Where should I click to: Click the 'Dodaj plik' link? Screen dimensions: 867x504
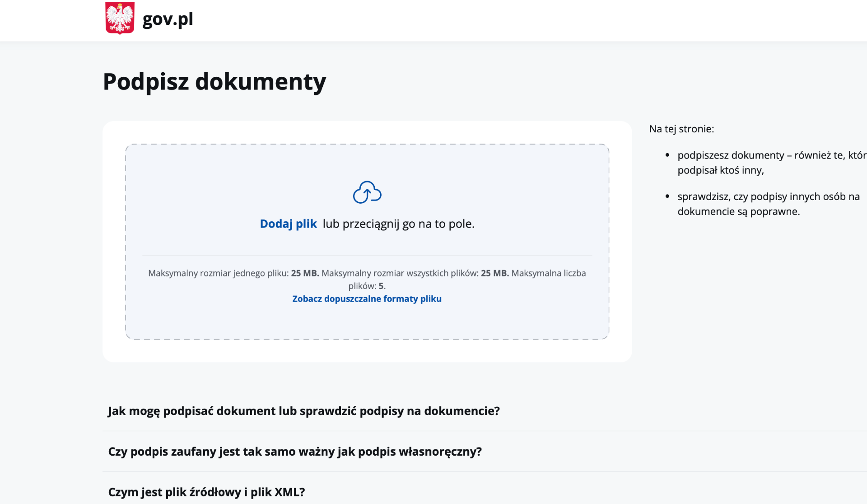pos(288,224)
